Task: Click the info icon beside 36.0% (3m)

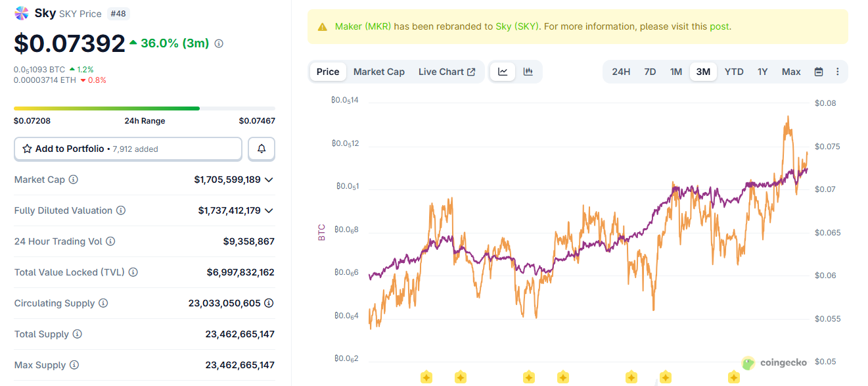Action: (219, 43)
